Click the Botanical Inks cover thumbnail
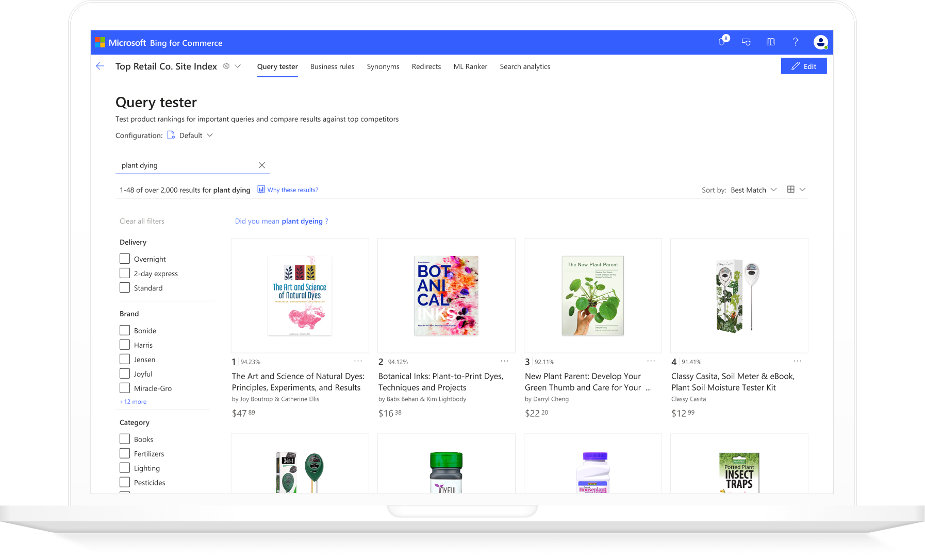The width and height of the screenshot is (925, 560). [x=447, y=296]
